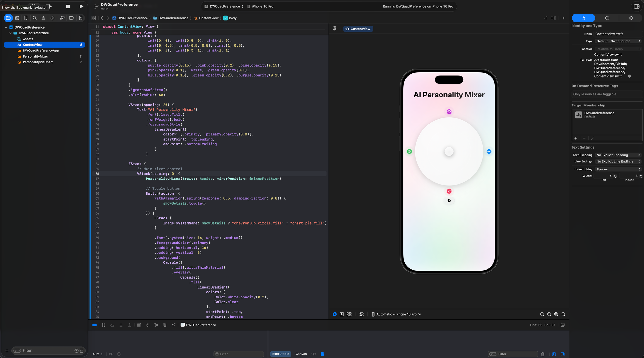Open preview Canvas Device Settings
This screenshot has height=358, width=644.
(x=362, y=314)
